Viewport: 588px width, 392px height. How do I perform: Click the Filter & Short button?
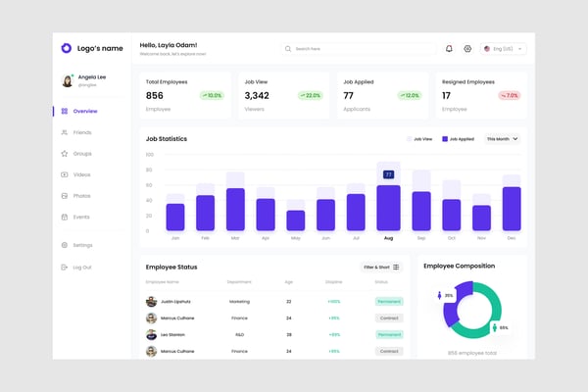tap(381, 268)
